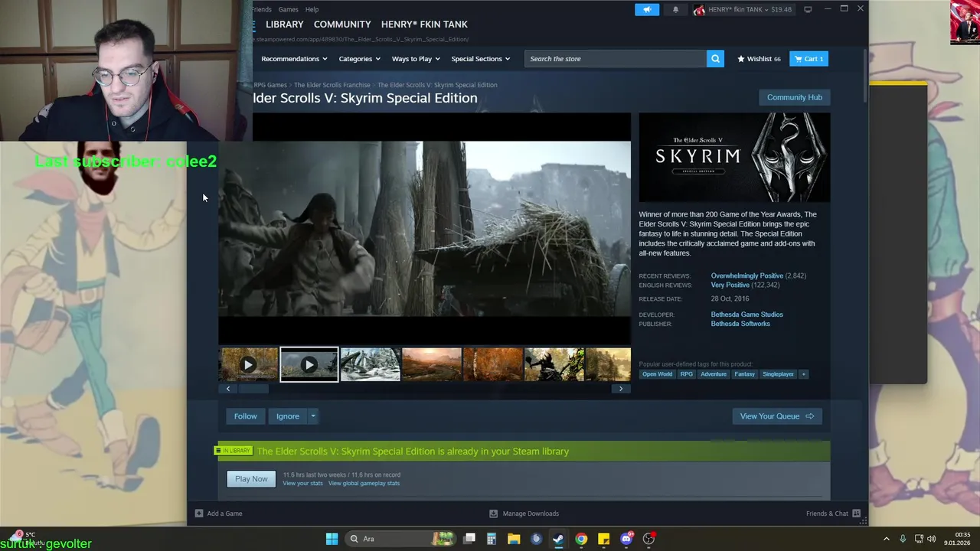Open Wishlist with star icon
Screen dimensions: 980x551
[759, 59]
